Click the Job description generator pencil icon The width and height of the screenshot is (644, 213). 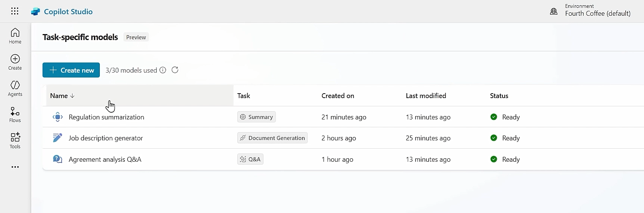[x=58, y=138]
